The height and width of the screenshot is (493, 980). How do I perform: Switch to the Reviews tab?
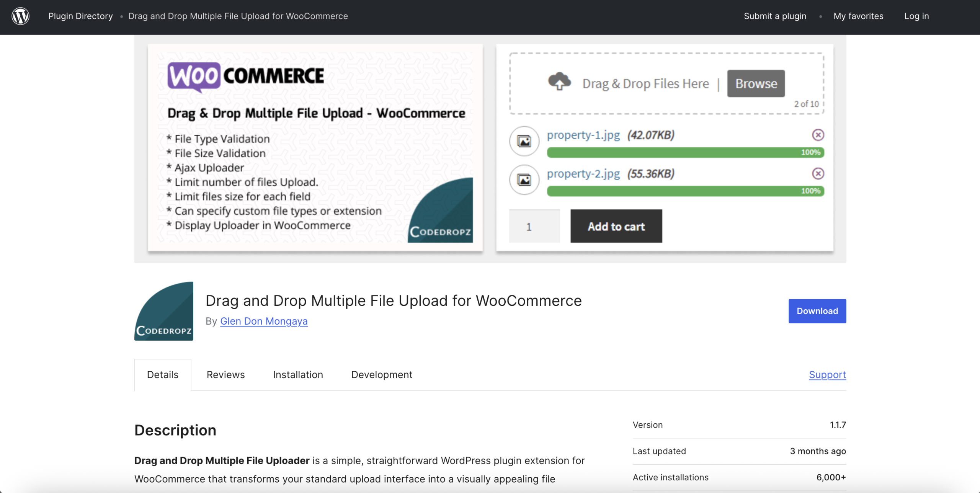pos(225,375)
